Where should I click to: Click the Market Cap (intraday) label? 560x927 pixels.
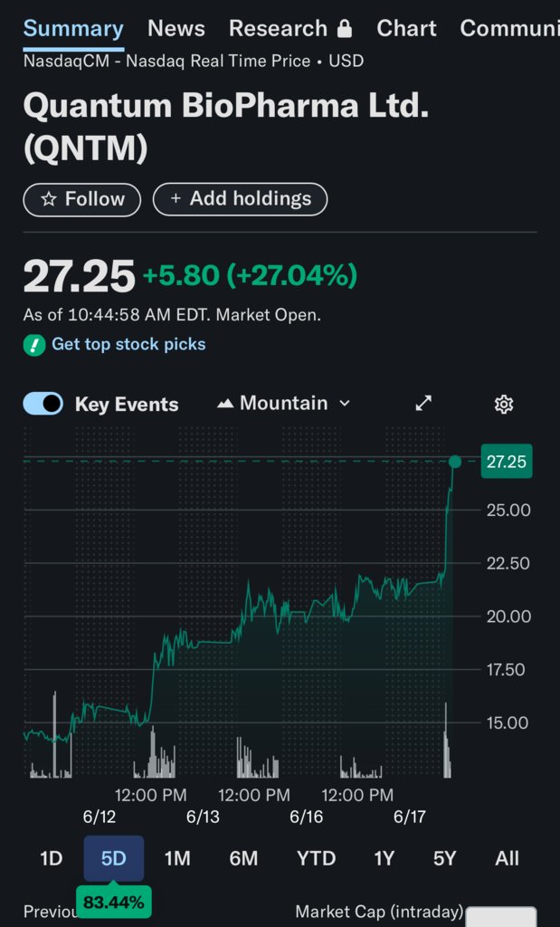click(x=379, y=913)
